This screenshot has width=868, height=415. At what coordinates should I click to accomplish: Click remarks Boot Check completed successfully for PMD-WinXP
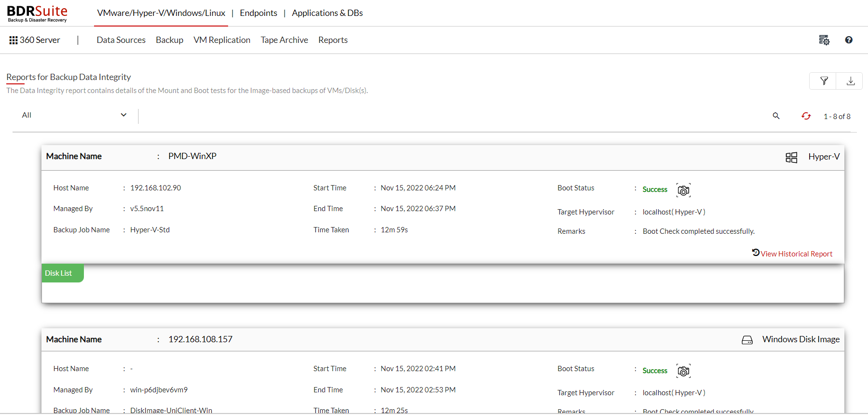[x=699, y=231]
